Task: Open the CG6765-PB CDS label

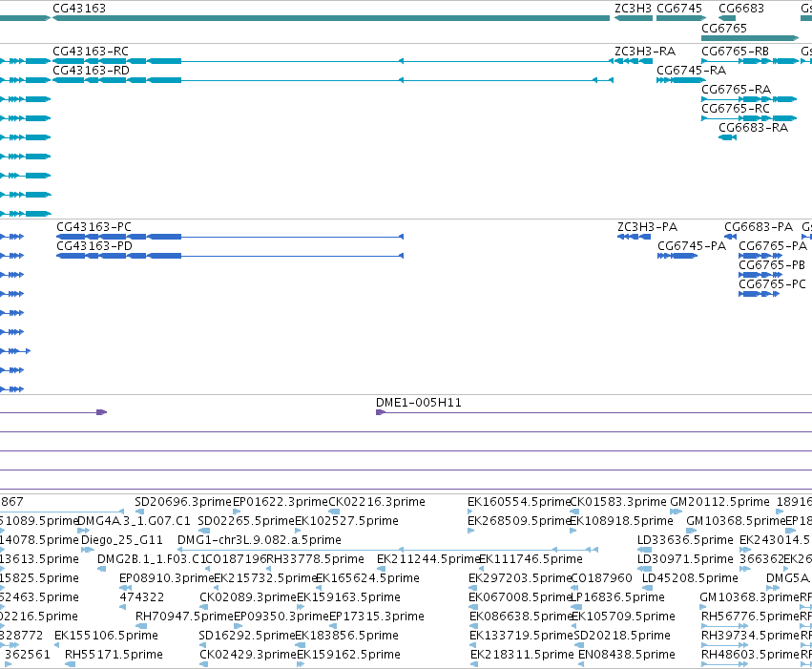Action: 772,265
